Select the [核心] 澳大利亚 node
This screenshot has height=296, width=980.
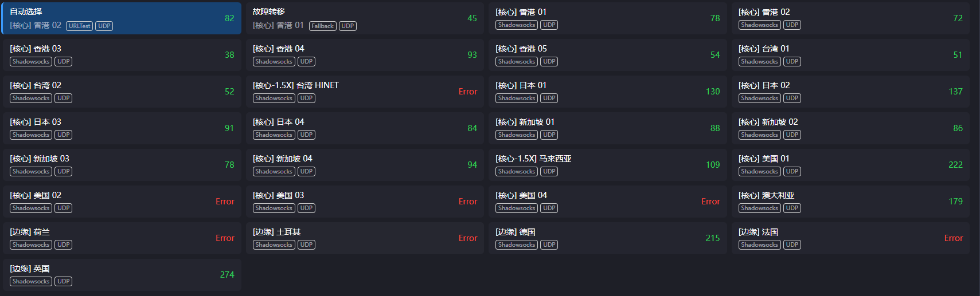point(850,202)
